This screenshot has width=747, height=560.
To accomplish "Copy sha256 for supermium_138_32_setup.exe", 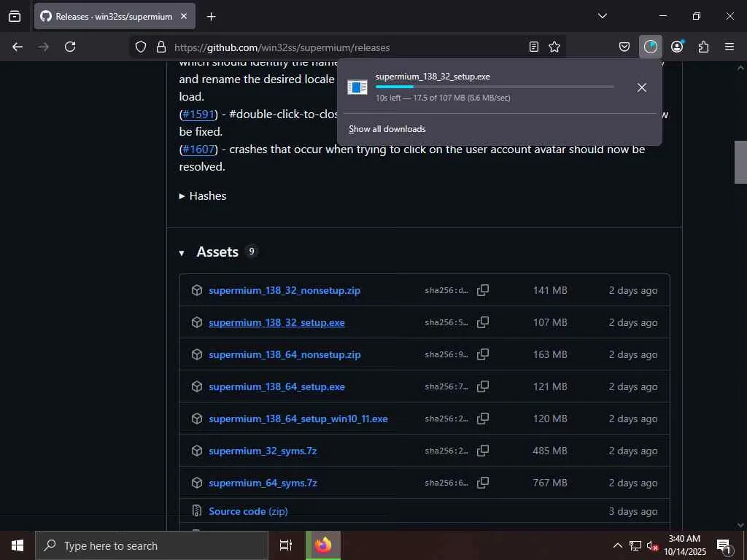I will 483,322.
